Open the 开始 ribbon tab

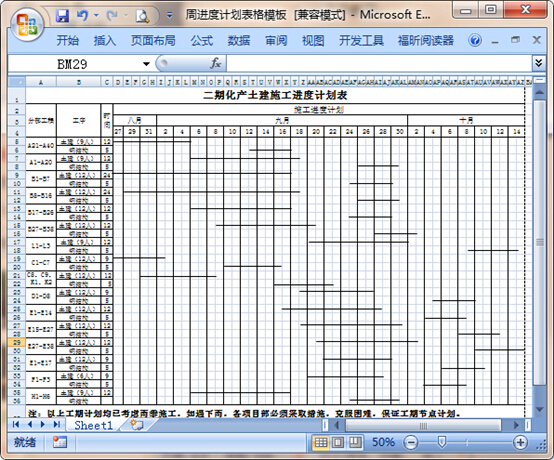pos(67,41)
